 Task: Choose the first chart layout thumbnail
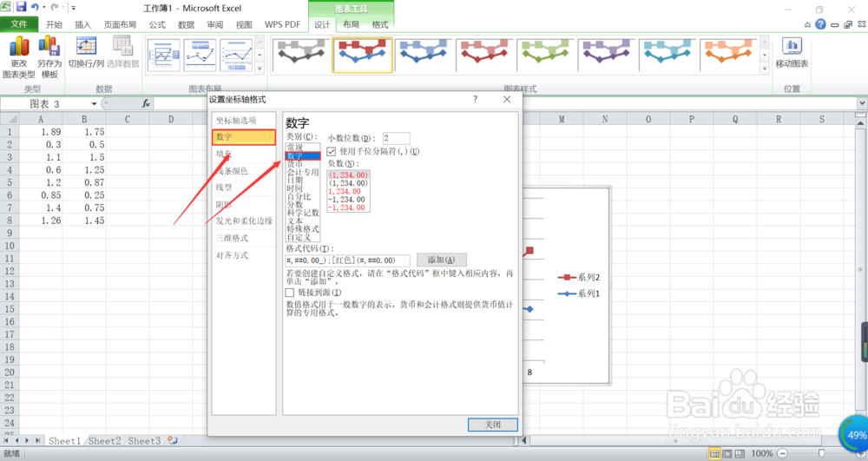[164, 55]
